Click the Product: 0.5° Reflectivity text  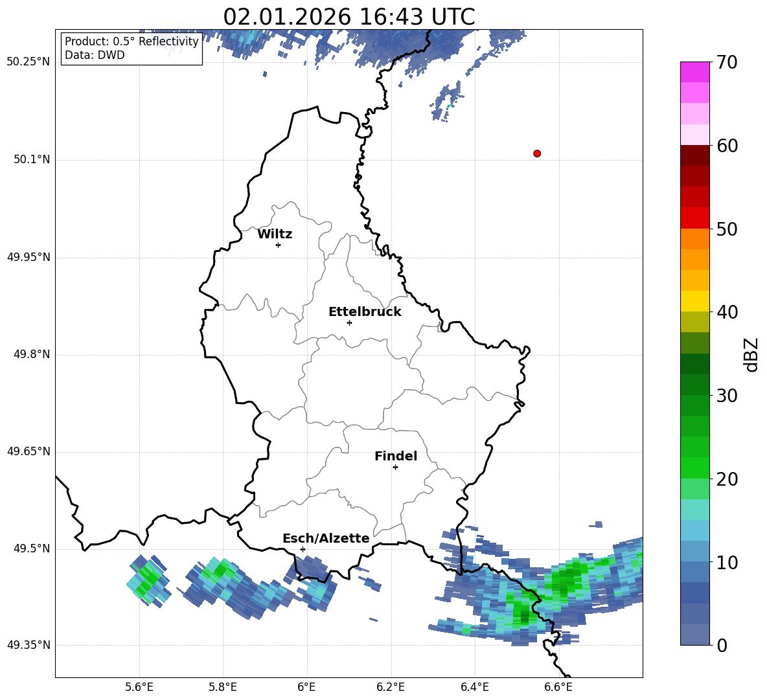132,41
